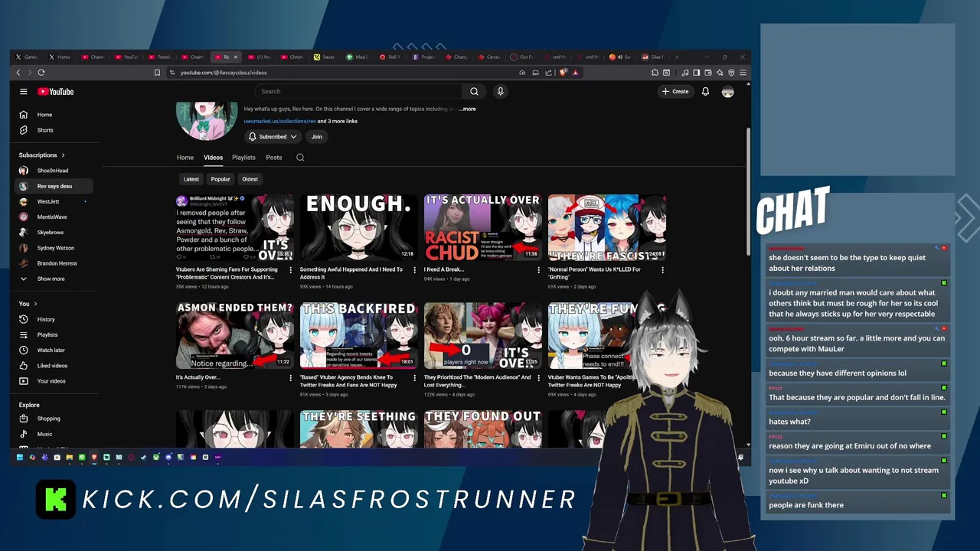Image resolution: width=980 pixels, height=551 pixels.
Task: Search within the channel using magnifier icon
Action: click(x=300, y=158)
